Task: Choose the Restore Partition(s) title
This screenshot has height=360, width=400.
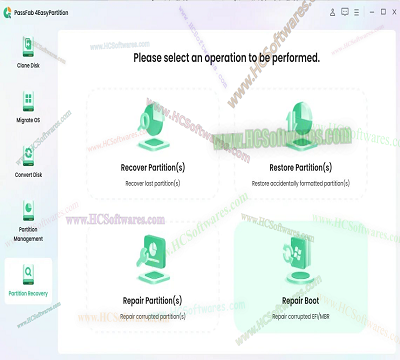Action: (301, 167)
